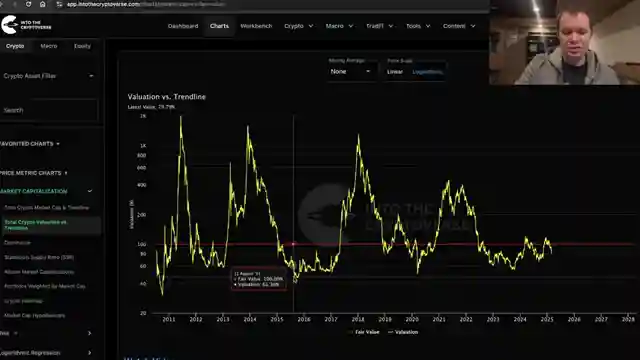Screen dimensions: 640x360
Task: Reload the page with browser refresh icon
Action: (28, 4)
